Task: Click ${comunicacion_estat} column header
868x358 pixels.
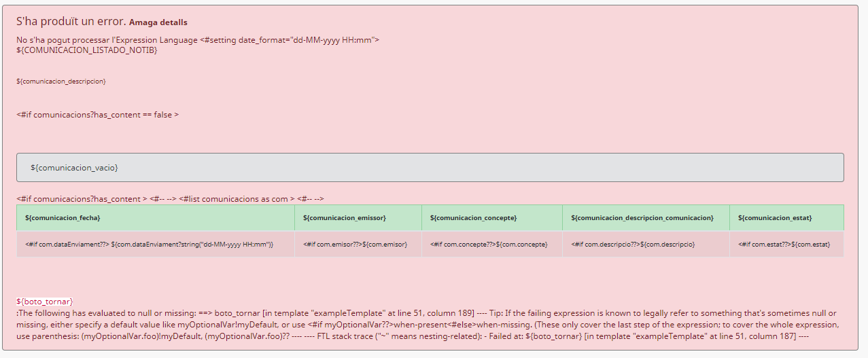Action: (x=787, y=217)
